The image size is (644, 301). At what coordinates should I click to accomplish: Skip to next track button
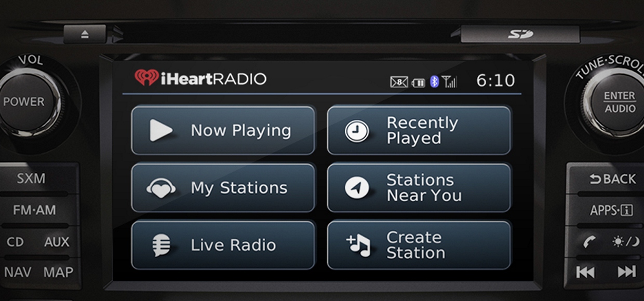tap(626, 271)
